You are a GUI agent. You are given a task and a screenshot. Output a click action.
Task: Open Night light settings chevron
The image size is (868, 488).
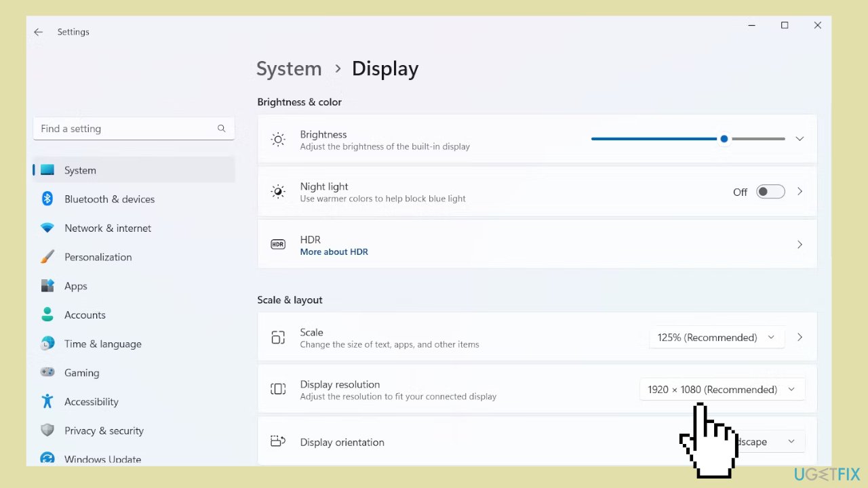pyautogui.click(x=800, y=192)
